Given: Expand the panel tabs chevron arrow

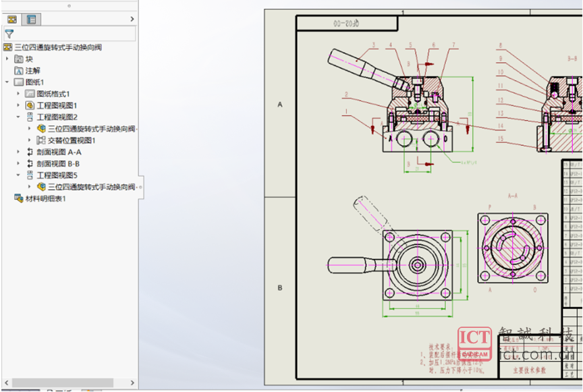Looking at the screenshot, I should [132, 19].
